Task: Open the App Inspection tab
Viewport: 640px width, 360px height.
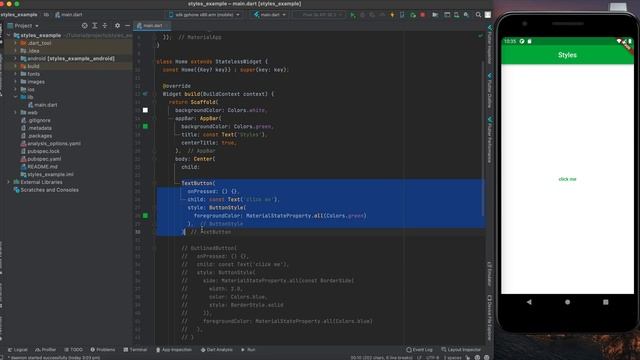Action: (174, 350)
